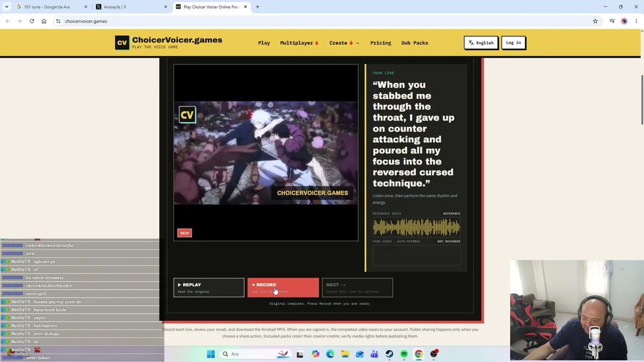Screen dimensions: 644x362
Task: Click the fire icon beside Create
Action: coord(351,43)
